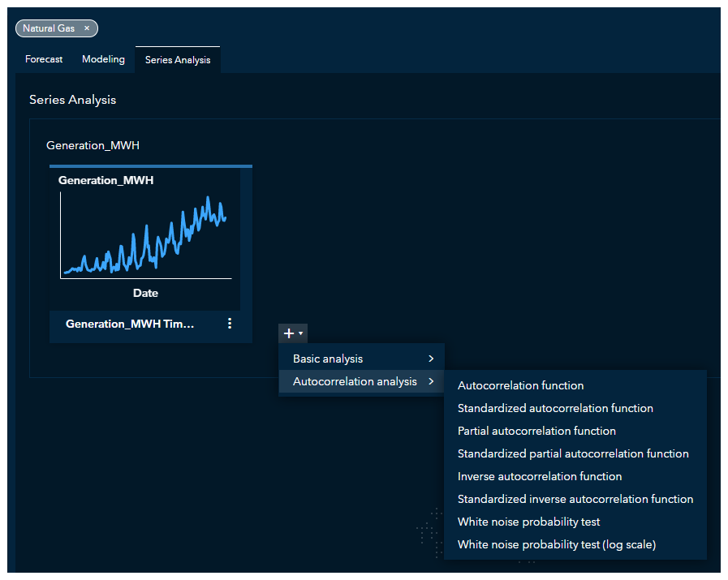
Task: Select the Series Analysis tab
Action: pos(178,60)
